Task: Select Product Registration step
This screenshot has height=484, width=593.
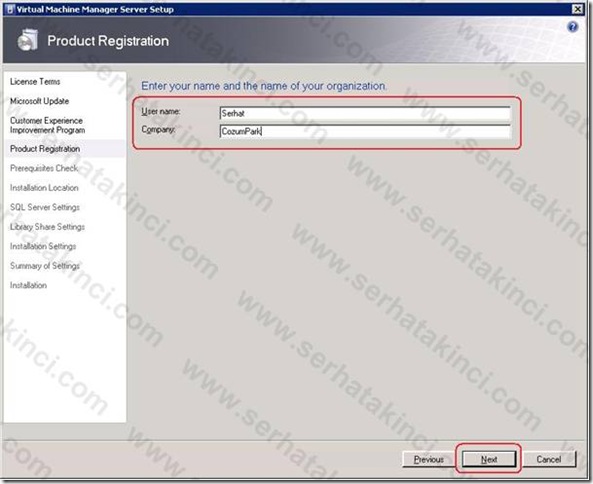Action: (45, 149)
